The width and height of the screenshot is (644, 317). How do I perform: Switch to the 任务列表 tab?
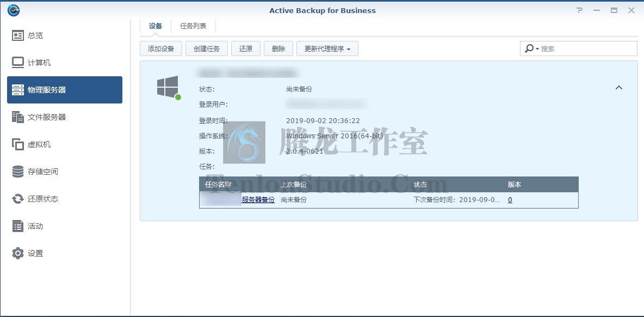click(193, 26)
